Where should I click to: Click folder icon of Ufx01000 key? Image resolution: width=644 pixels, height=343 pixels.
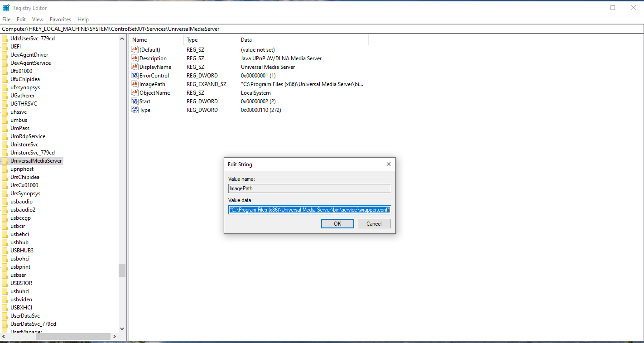[x=5, y=71]
